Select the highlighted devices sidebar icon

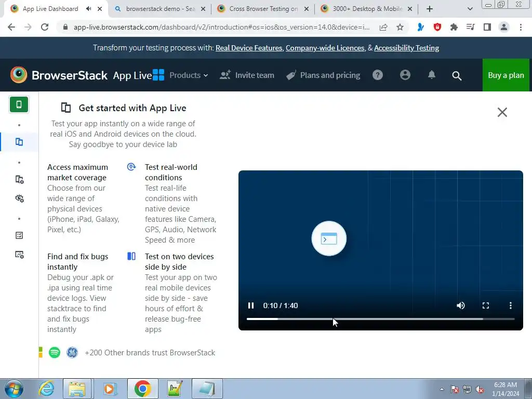pos(19,142)
